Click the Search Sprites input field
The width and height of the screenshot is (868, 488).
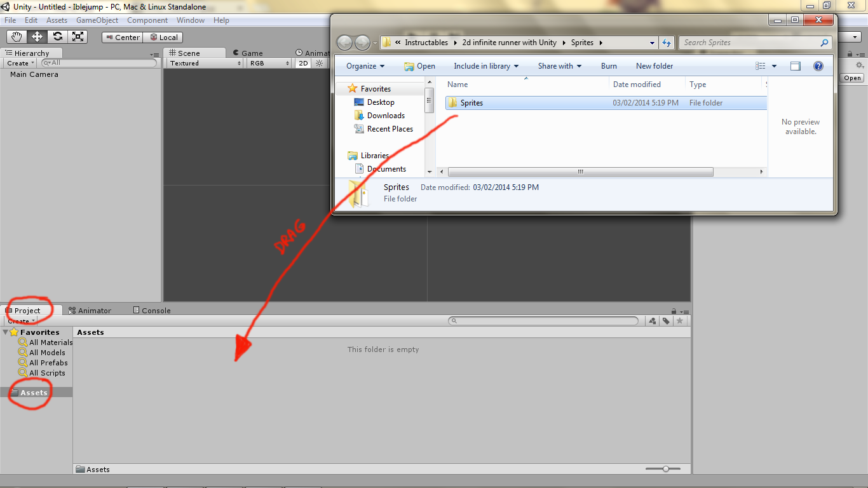tap(750, 42)
